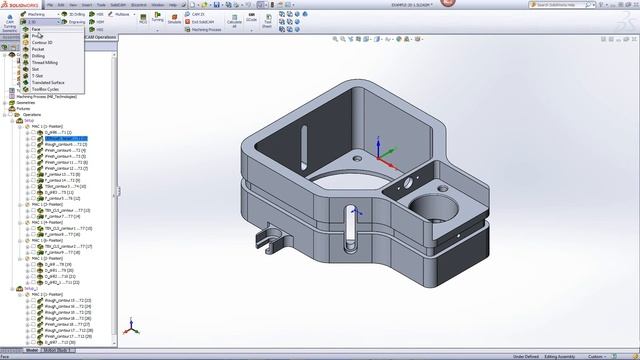Open the Tools menu
The width and height of the screenshot is (640, 360).
pyautogui.click(x=101, y=5)
